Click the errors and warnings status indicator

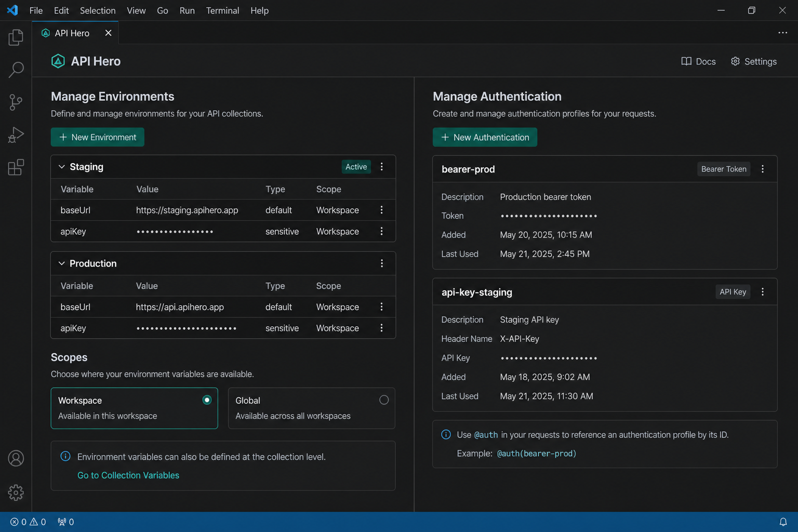click(x=28, y=522)
